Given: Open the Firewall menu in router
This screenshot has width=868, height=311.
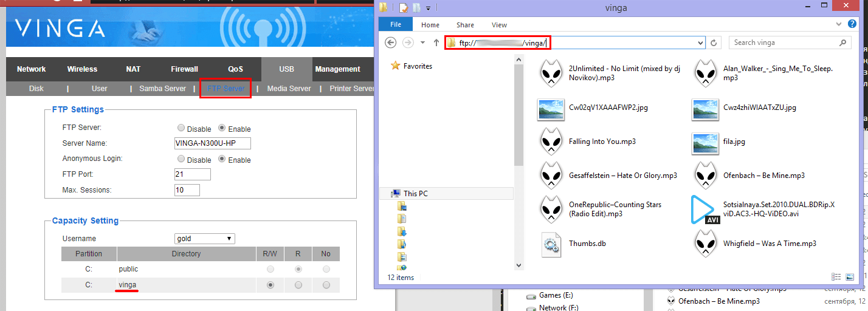Looking at the screenshot, I should (x=184, y=69).
